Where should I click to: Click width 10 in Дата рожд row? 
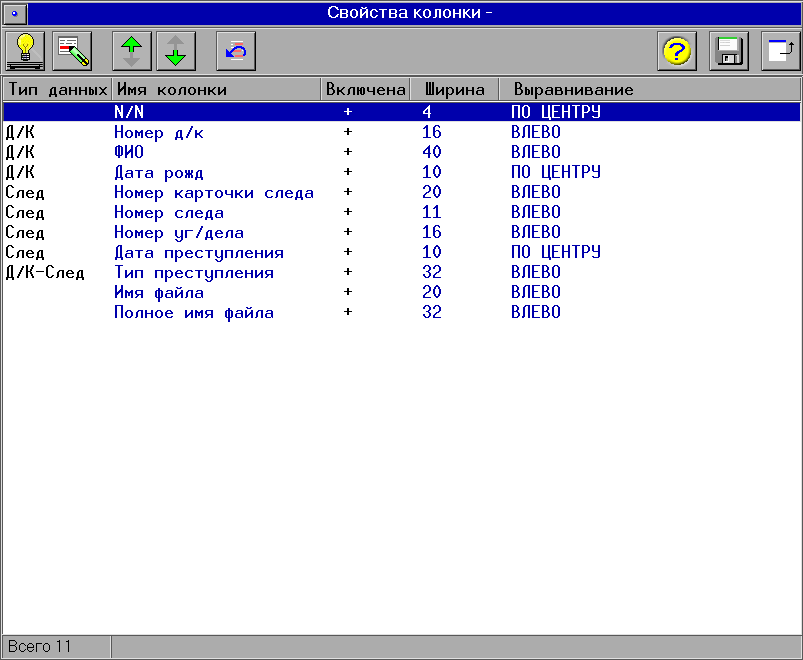click(x=432, y=172)
